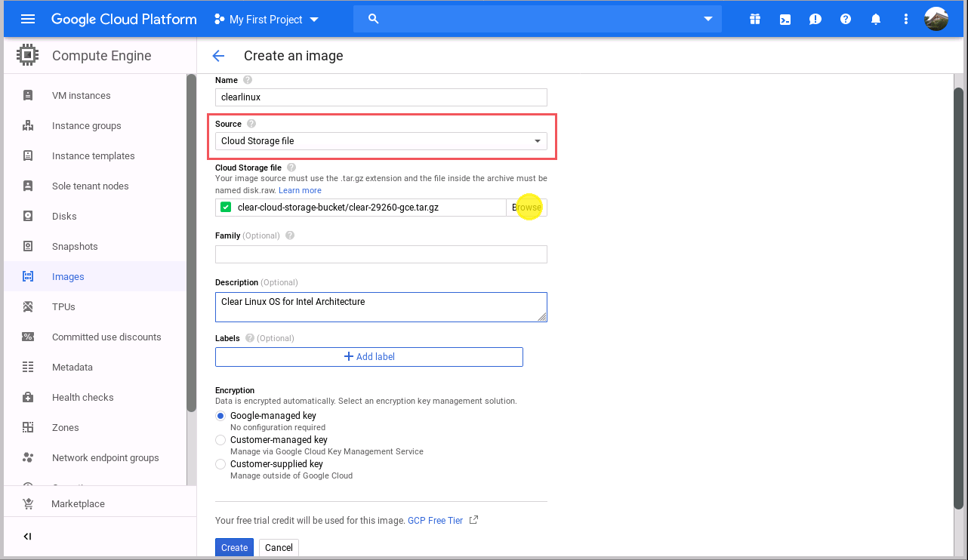Click the Sole tenant nodes icon
This screenshot has height=560, width=968.
tap(28, 186)
